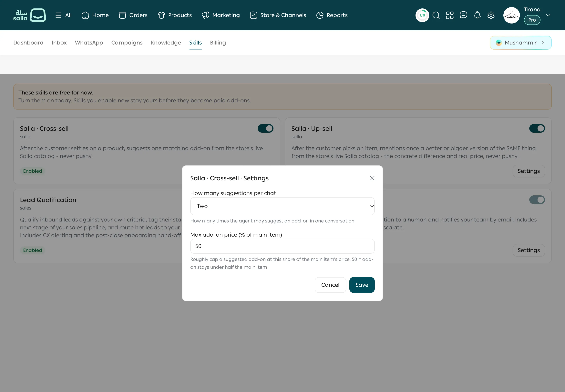Open the settings gear icon
565x392 pixels.
point(491,15)
